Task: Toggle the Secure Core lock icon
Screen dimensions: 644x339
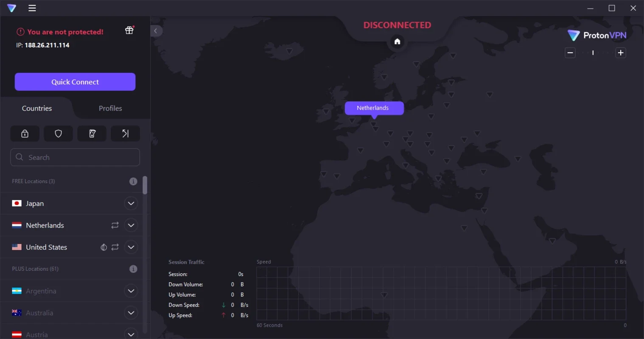Action: click(x=25, y=133)
